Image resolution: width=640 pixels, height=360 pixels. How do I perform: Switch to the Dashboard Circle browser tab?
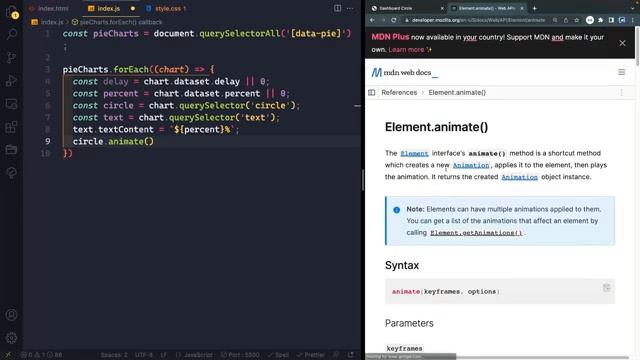tap(407, 8)
